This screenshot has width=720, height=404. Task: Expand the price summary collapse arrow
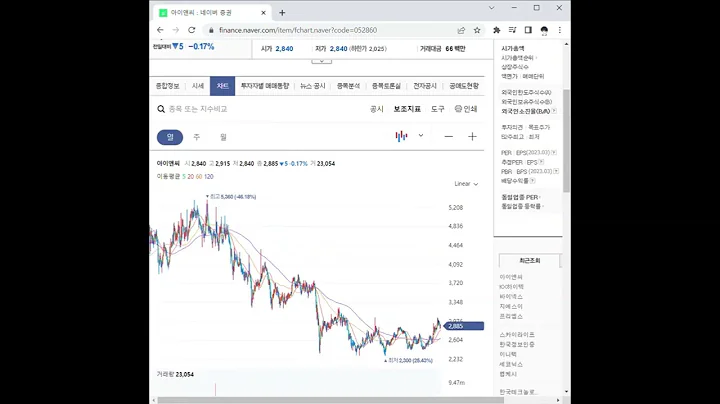pos(321,61)
